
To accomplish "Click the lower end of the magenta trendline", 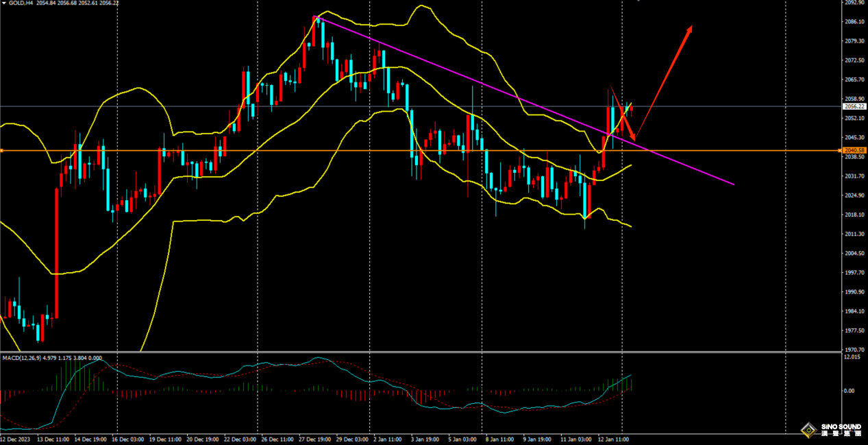I will click(734, 184).
